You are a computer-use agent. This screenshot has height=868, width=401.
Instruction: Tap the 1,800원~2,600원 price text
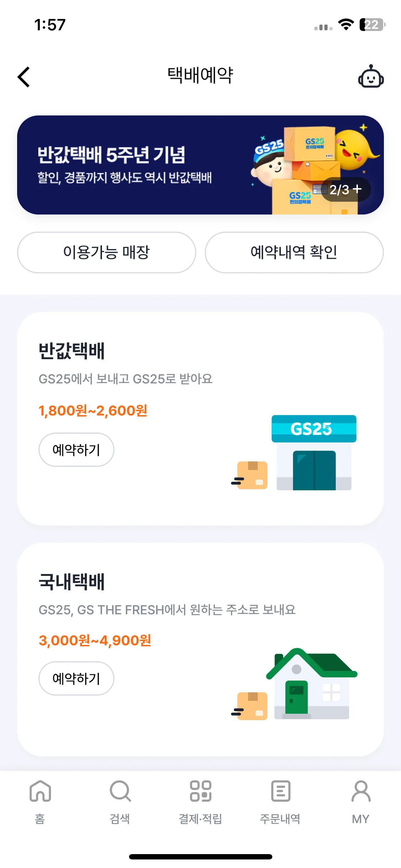pyautogui.click(x=93, y=410)
